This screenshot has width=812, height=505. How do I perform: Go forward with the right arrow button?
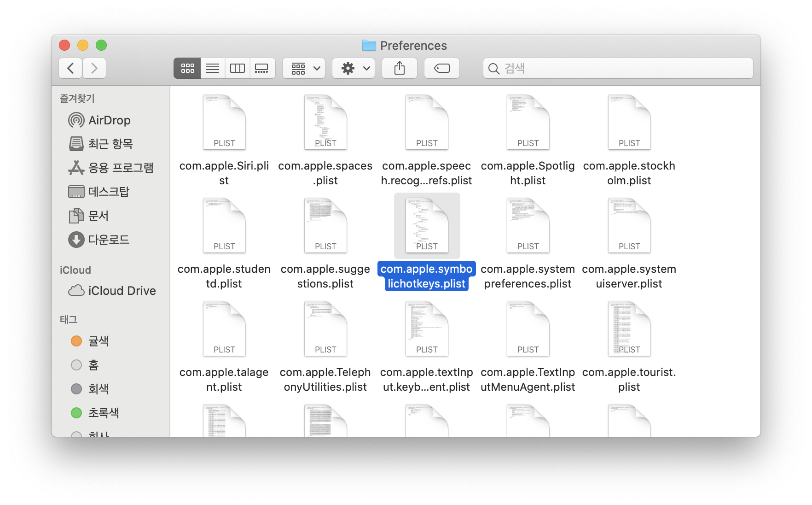(x=94, y=68)
